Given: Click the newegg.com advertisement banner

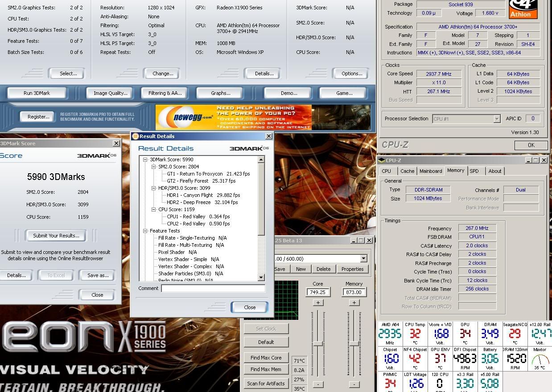Looking at the screenshot, I should coord(263,117).
